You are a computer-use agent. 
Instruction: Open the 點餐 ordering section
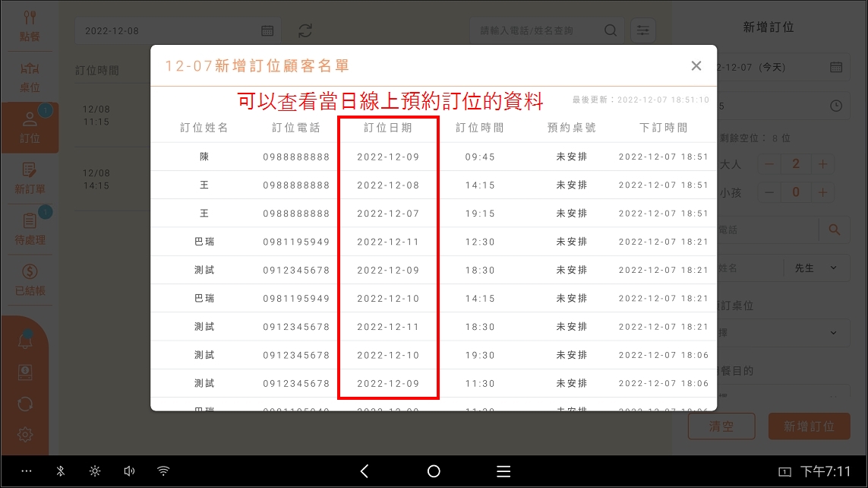pos(30,26)
